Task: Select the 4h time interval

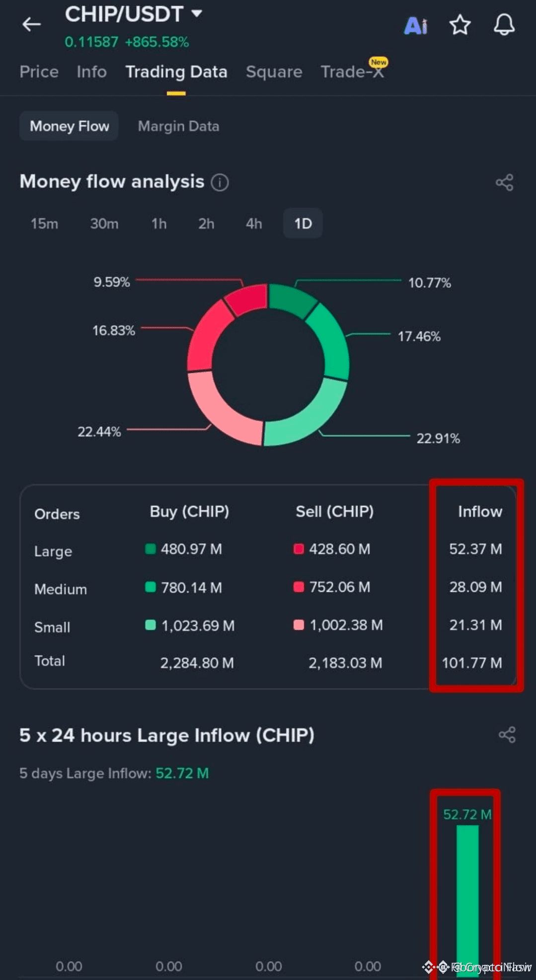Action: pyautogui.click(x=254, y=223)
